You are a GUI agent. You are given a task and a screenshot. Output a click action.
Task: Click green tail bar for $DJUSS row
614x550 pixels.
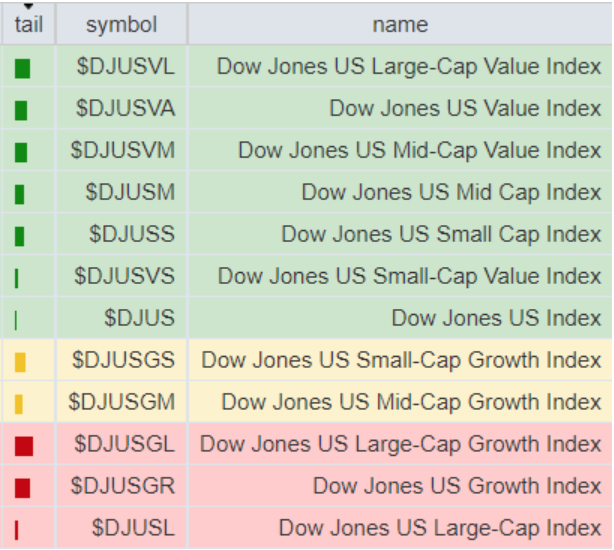[x=20, y=236]
